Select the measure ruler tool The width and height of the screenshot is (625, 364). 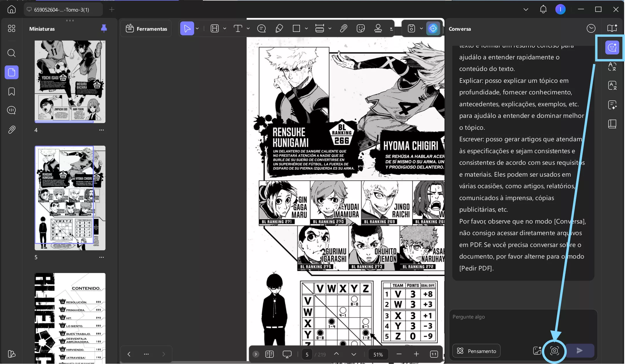coord(320,28)
